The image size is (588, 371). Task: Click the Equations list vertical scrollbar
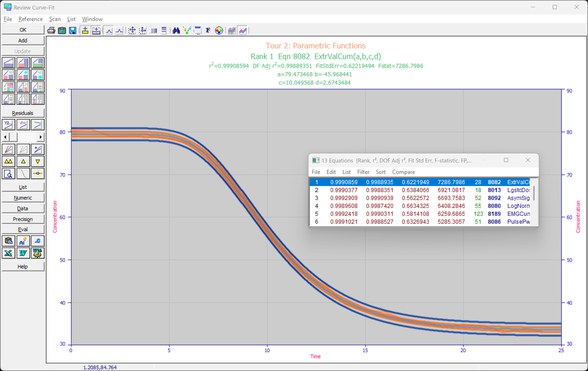point(534,202)
